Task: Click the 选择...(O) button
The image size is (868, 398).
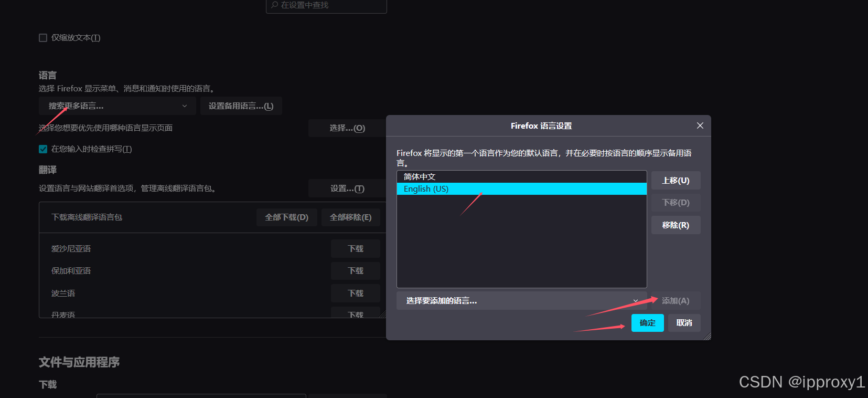Action: [347, 128]
